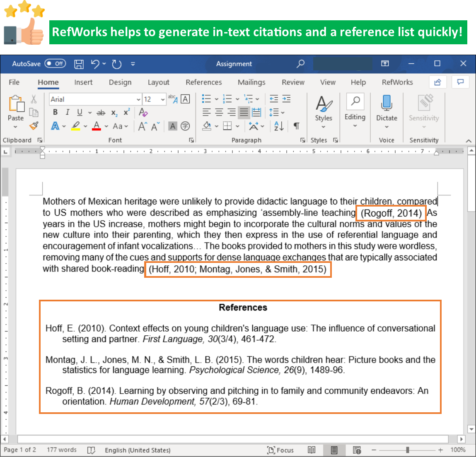Open the RefWorks tab
This screenshot has width=476, height=457.
397,82
